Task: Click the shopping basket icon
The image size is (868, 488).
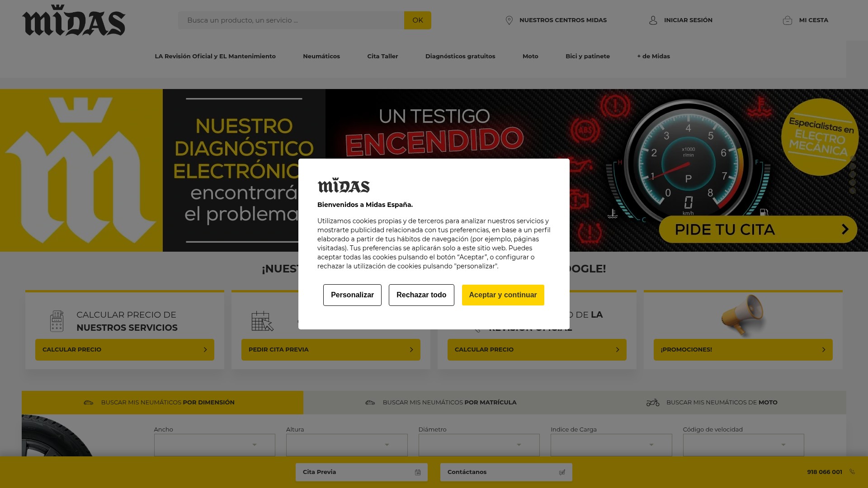Action: click(788, 20)
